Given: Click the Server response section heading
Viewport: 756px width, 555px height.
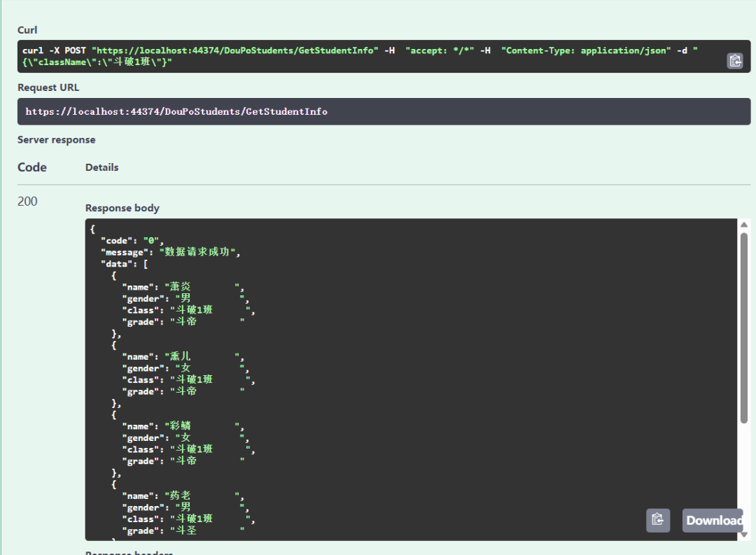Looking at the screenshot, I should (56, 139).
